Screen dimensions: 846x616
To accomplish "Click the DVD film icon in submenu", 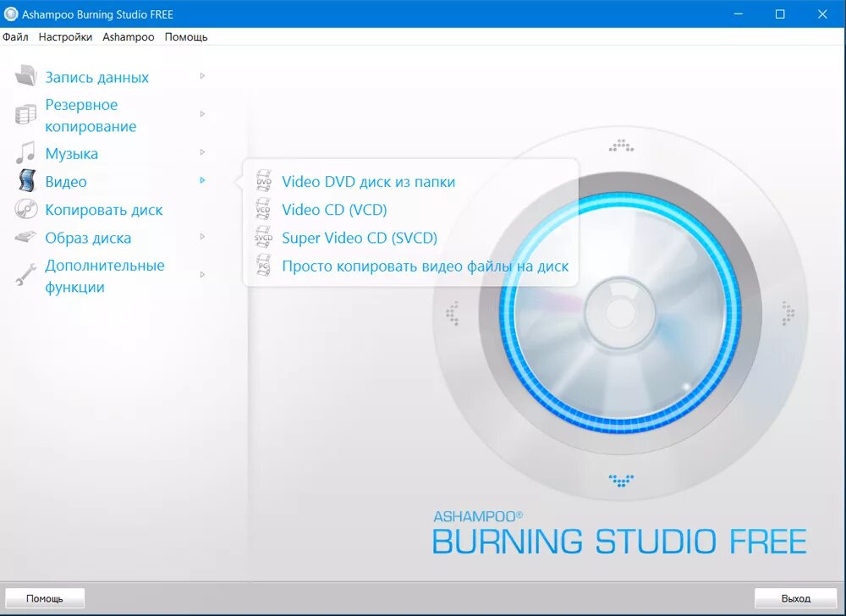I will (263, 181).
